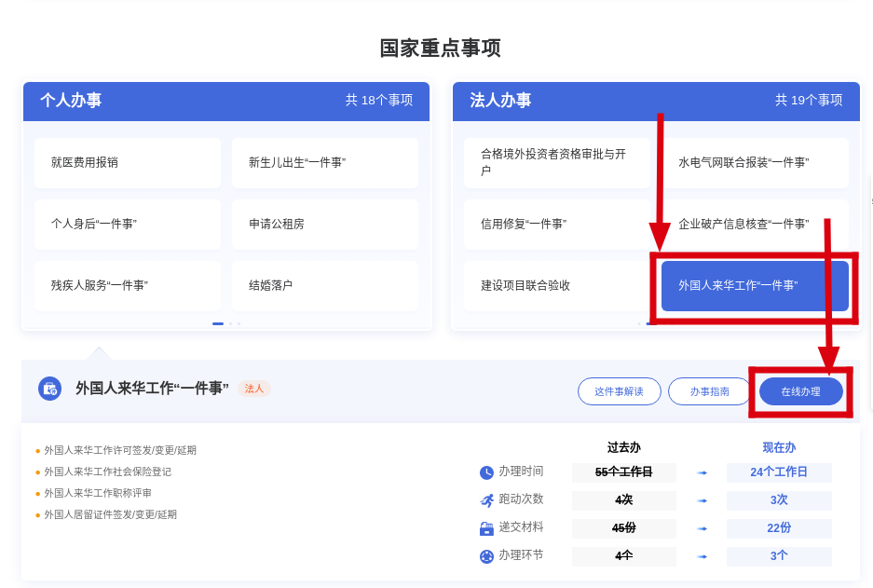873x588 pixels.
Task: Click the circular icon beside 办理环节
Action: (486, 556)
